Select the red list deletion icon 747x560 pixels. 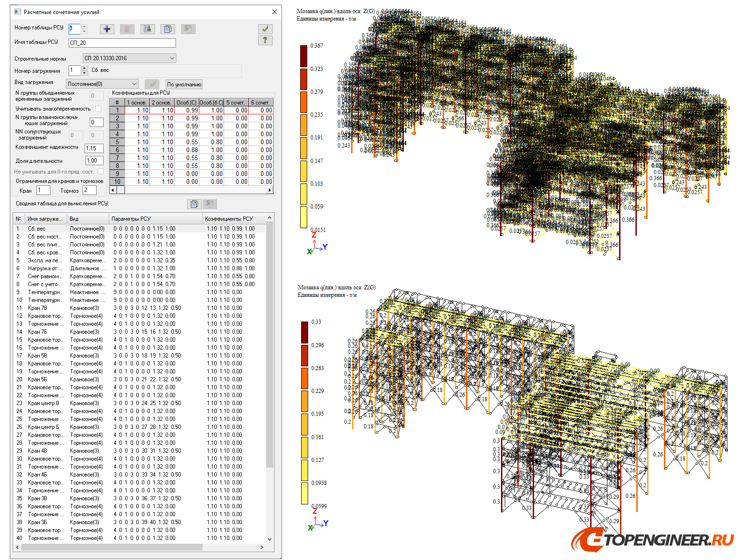[127, 29]
